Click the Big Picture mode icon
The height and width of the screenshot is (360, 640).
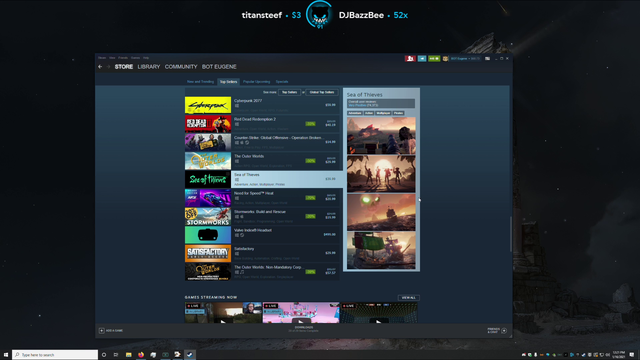pos(487,59)
